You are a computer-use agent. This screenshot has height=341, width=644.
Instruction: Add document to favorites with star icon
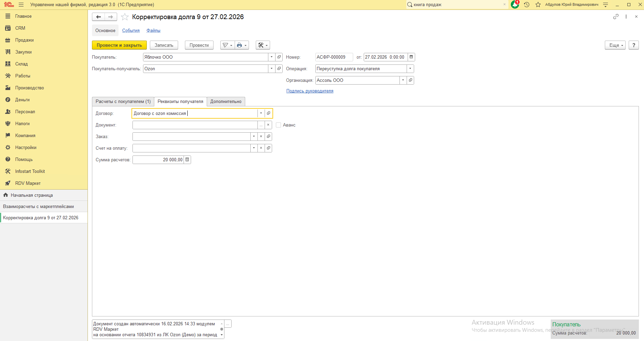[x=125, y=17]
